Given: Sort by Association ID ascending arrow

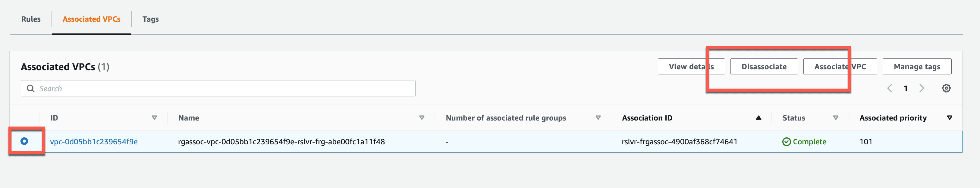Looking at the screenshot, I should coord(758,117).
